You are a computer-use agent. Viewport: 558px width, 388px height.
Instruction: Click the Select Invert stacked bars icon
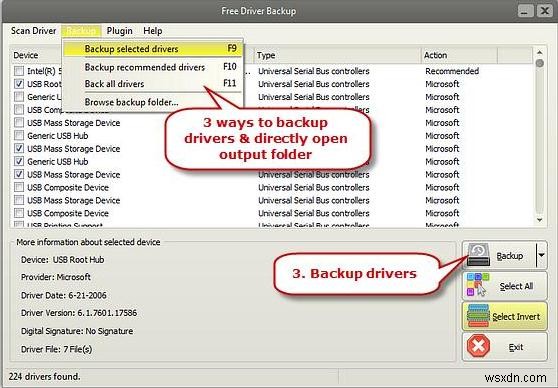[478, 315]
